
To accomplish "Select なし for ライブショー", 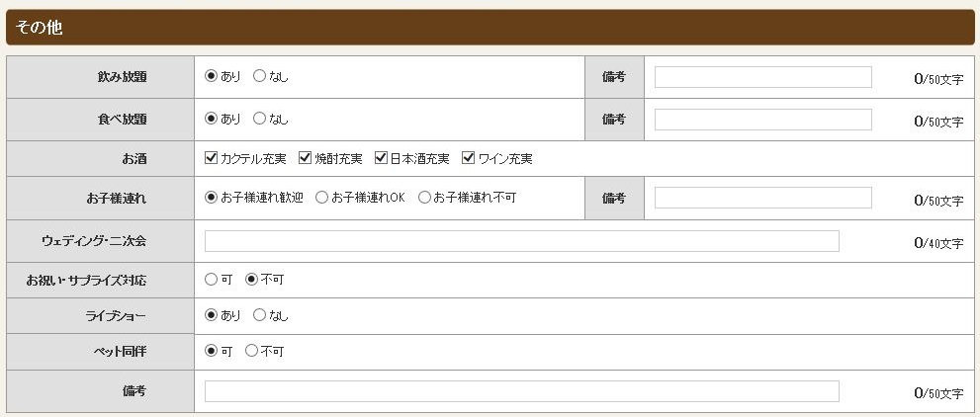I will click(x=259, y=315).
